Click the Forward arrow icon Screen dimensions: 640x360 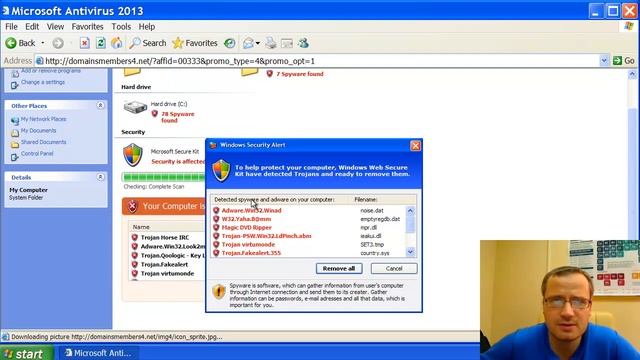pyautogui.click(x=58, y=43)
